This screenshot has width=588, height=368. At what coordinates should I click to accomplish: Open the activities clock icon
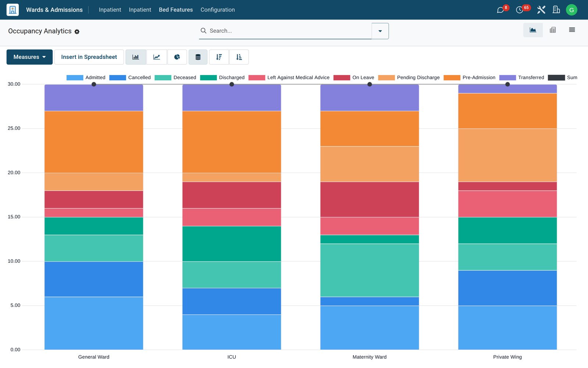(x=520, y=10)
